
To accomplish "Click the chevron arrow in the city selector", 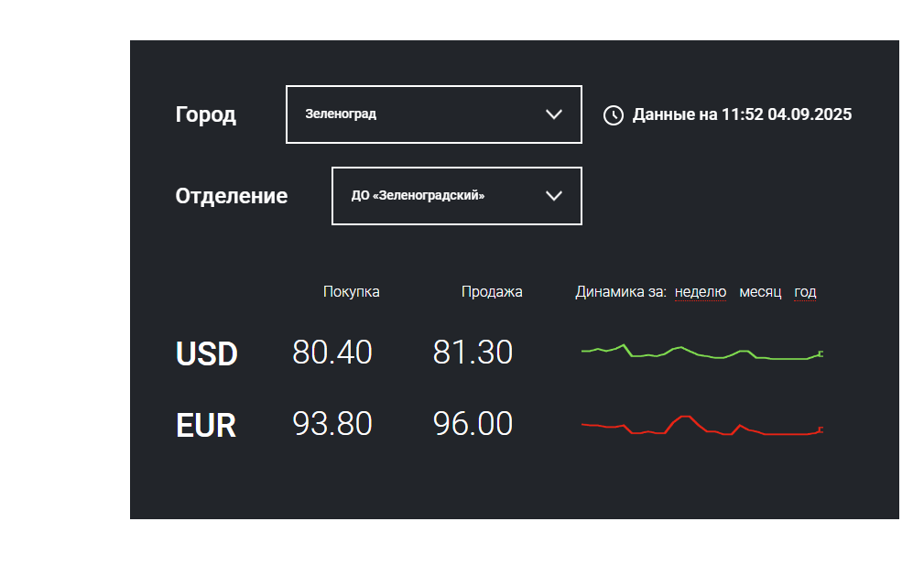I will click(553, 114).
